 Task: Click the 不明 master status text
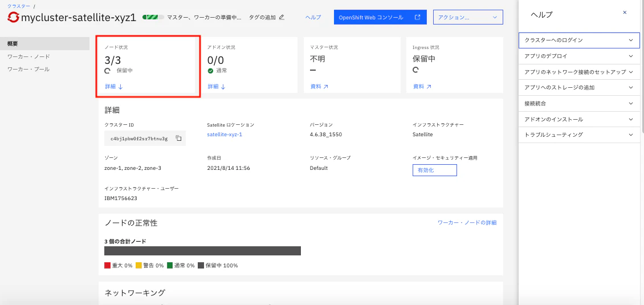tap(317, 59)
